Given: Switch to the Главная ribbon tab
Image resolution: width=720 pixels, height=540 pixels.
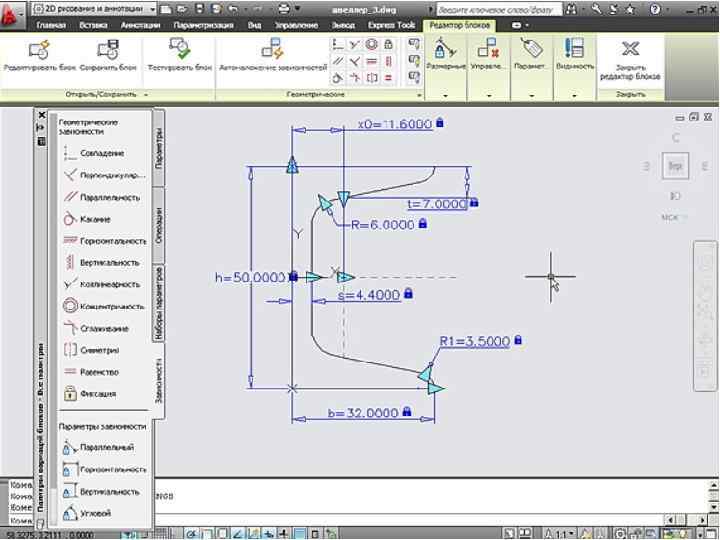Looking at the screenshot, I should (51, 25).
